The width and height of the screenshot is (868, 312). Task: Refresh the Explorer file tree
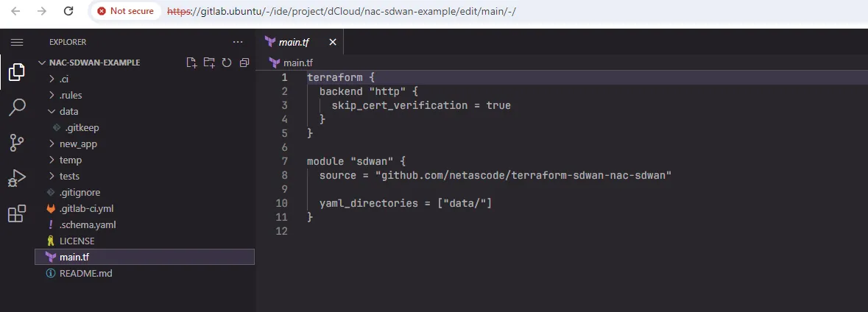[x=227, y=63]
